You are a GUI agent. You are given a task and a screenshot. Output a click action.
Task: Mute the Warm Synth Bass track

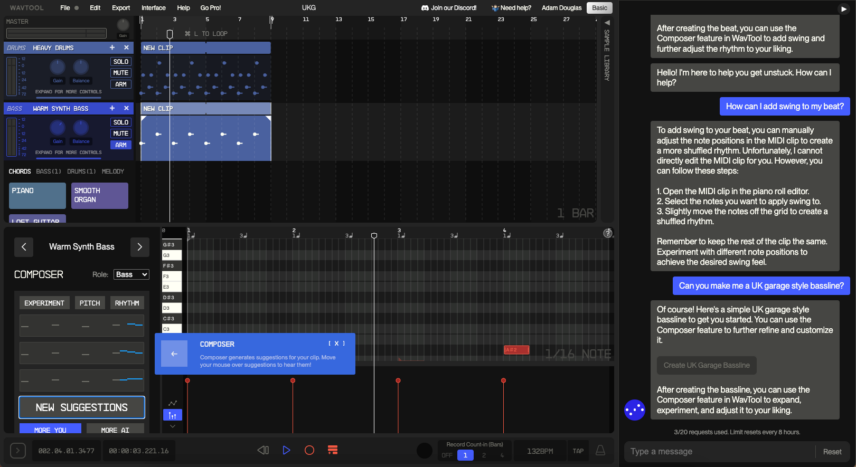coord(121,133)
